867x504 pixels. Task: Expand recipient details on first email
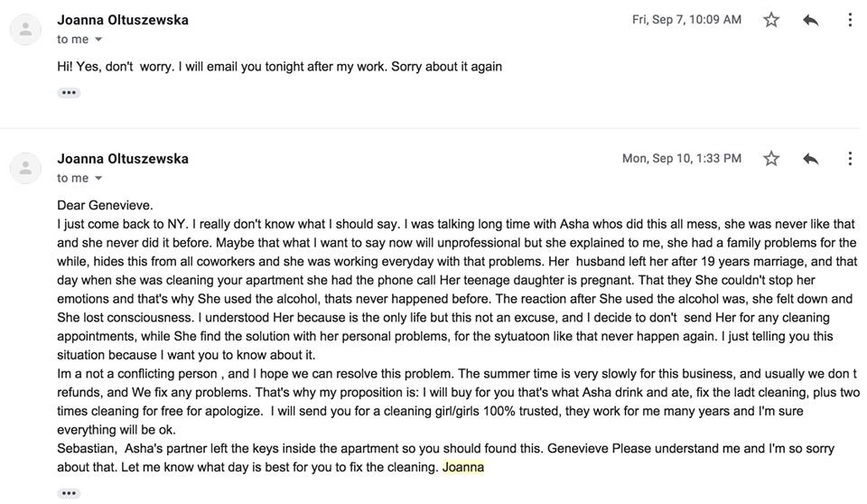pos(98,40)
